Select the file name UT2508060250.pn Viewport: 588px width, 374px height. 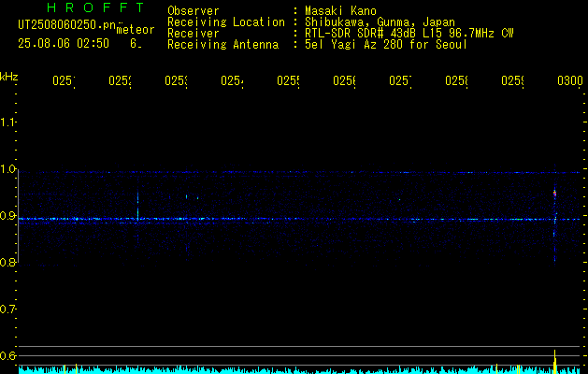[67, 25]
